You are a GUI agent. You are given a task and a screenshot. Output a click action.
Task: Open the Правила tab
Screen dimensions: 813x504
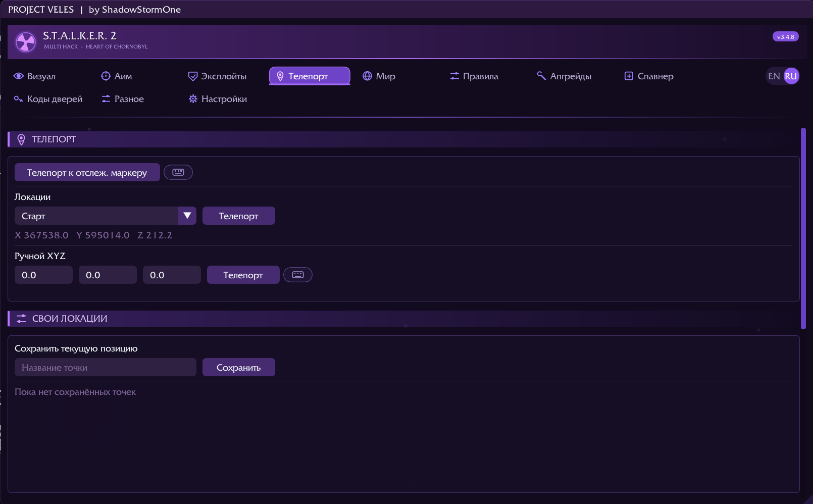click(474, 76)
